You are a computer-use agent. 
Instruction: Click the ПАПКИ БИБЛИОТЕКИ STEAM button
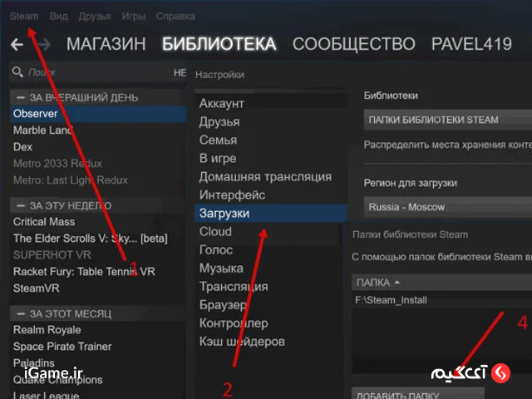pyautogui.click(x=448, y=120)
